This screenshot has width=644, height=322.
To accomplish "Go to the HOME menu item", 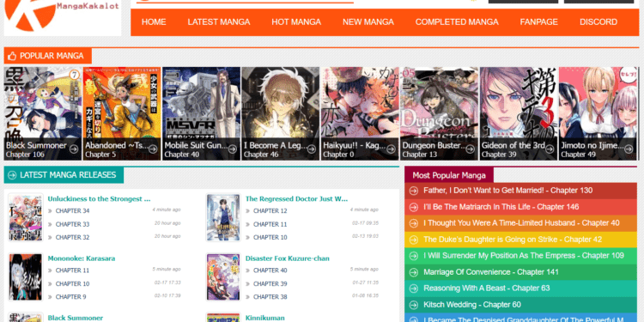I will pos(154,22).
